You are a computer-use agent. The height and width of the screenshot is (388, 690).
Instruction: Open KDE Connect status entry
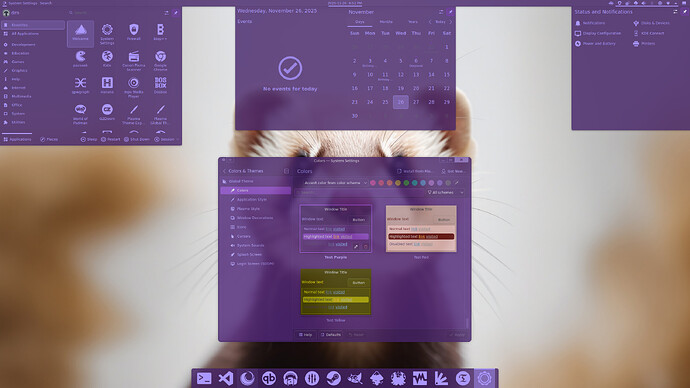click(648, 33)
